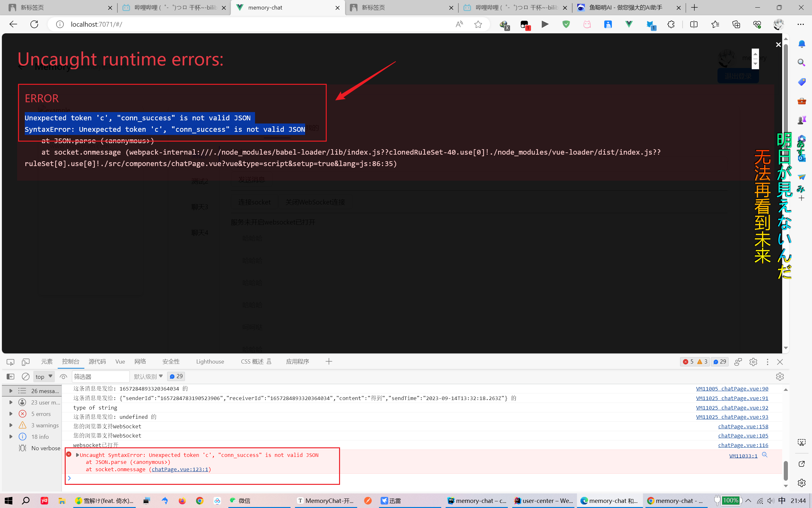812x508 pixels.
Task: Open the top context dropdown
Action: 44,377
